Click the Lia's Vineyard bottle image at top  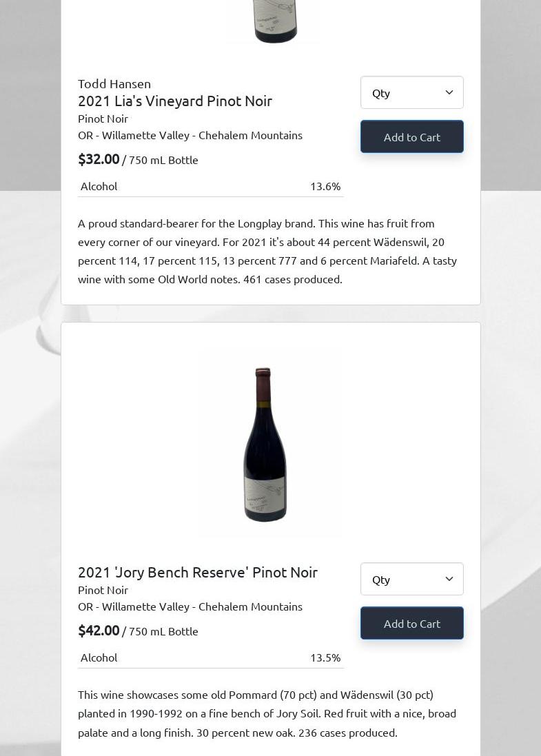[x=275, y=21]
